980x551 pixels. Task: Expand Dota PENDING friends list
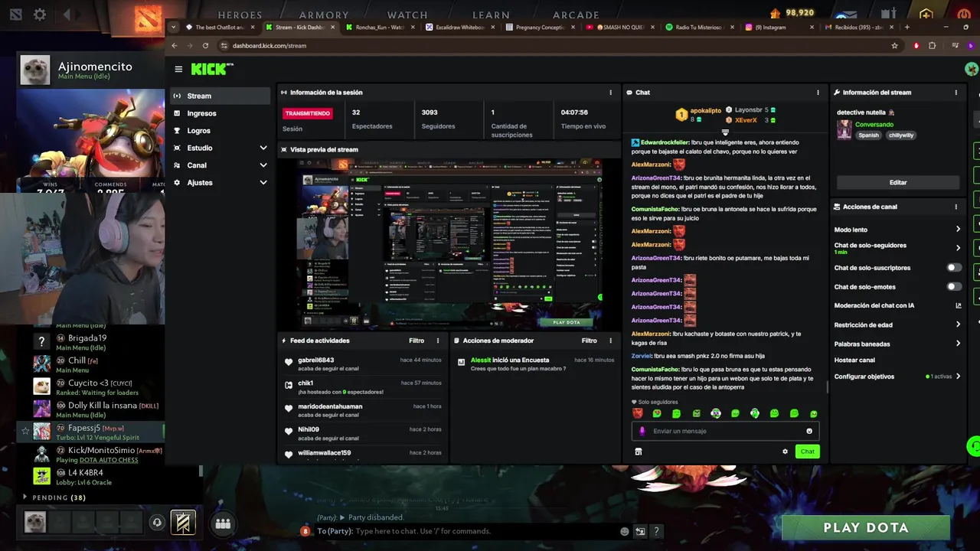click(25, 497)
